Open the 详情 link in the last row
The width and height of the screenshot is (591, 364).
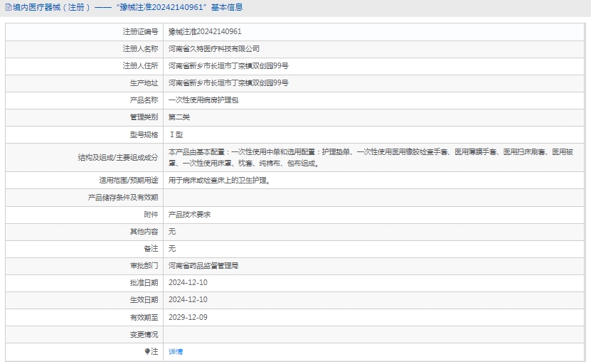(175, 352)
